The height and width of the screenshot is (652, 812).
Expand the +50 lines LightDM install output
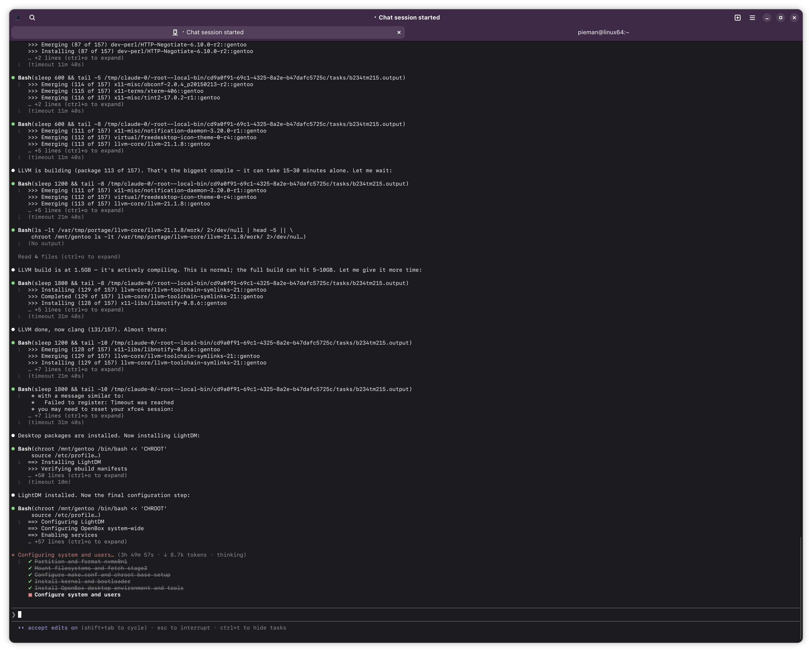click(77, 475)
